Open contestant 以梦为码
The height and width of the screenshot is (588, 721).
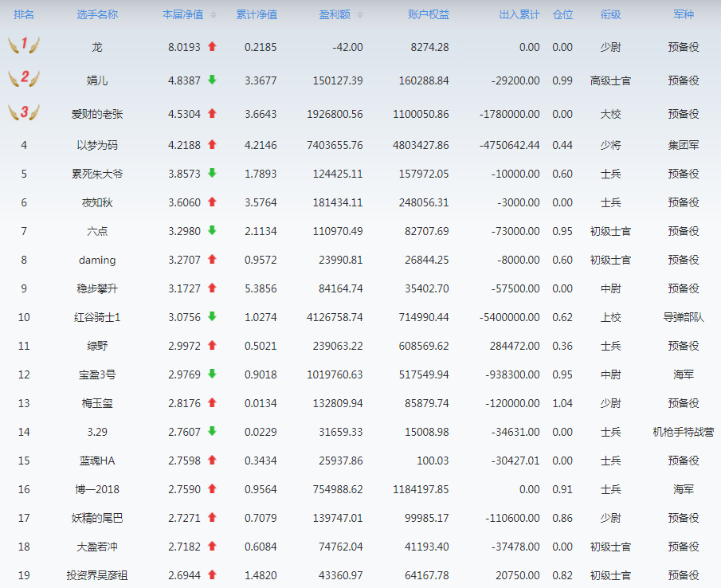tap(97, 145)
